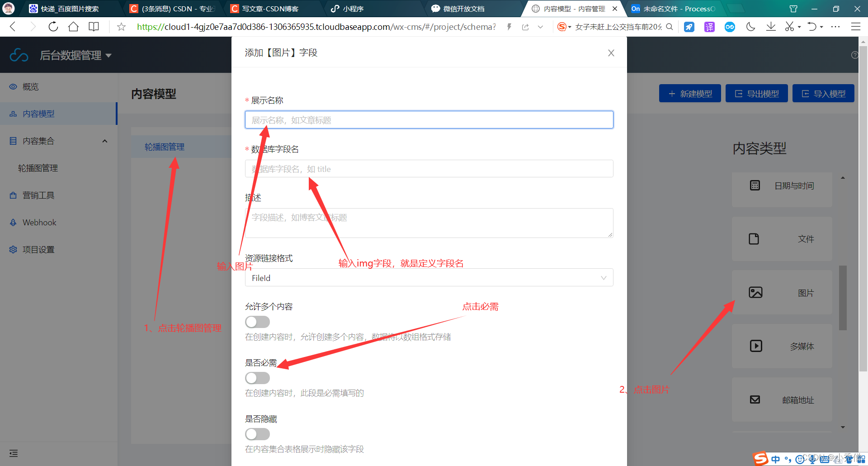868x466 pixels.
Task: Click the email envelope icon
Action: [x=755, y=399]
